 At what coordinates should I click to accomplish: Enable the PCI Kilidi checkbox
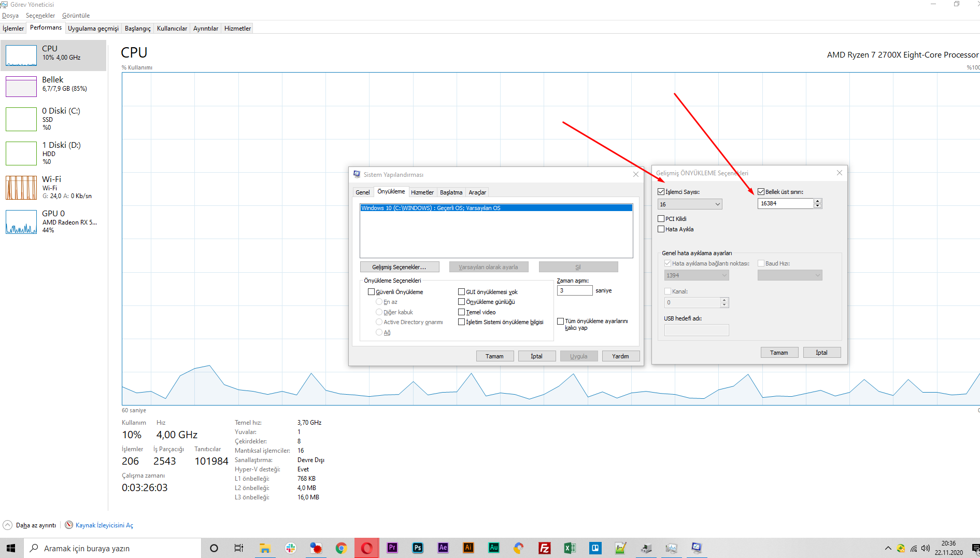(661, 219)
